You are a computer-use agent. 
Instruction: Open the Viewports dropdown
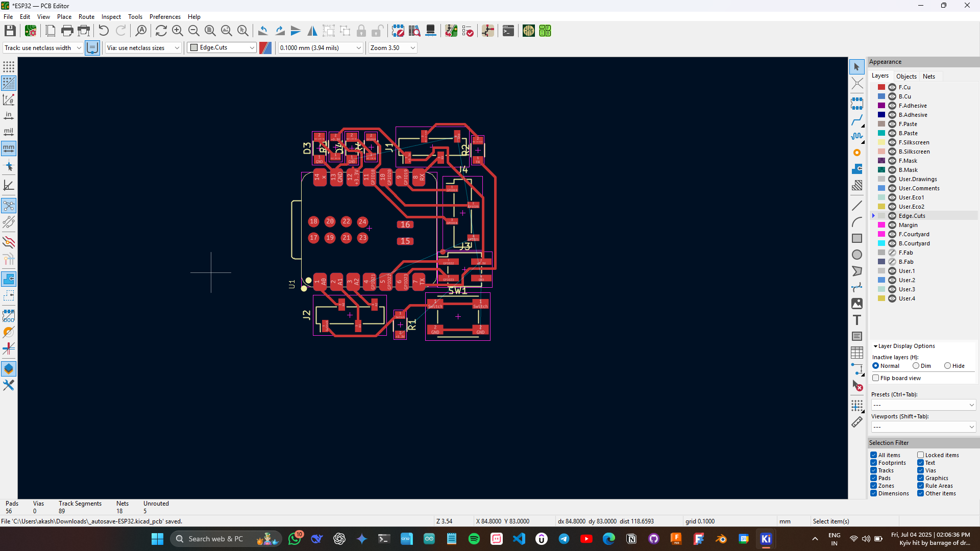point(923,427)
